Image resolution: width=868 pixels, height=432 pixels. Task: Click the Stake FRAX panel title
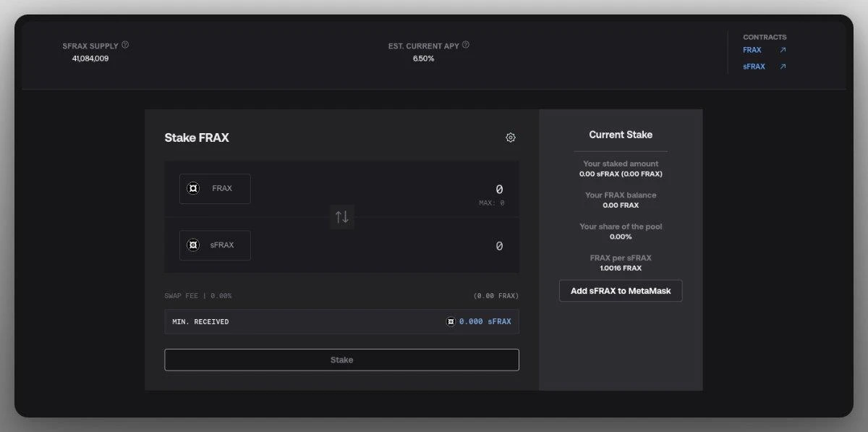[x=196, y=137]
